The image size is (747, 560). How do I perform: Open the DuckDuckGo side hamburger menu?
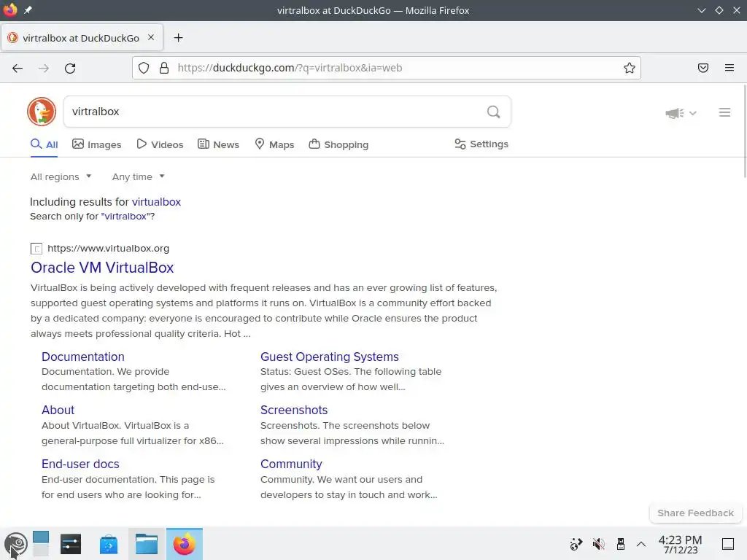point(724,112)
